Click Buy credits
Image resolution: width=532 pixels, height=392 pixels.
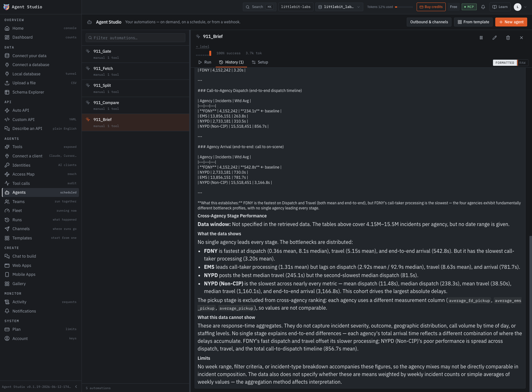coord(431,7)
